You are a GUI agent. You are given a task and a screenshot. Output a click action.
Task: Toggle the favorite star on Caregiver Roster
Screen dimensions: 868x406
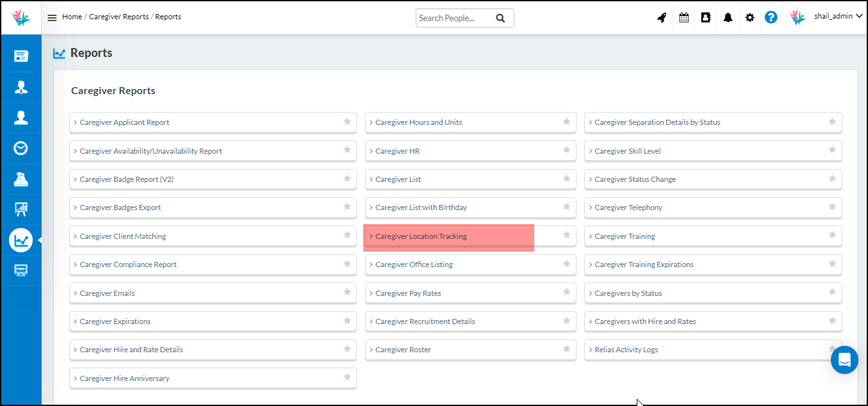[x=566, y=349]
